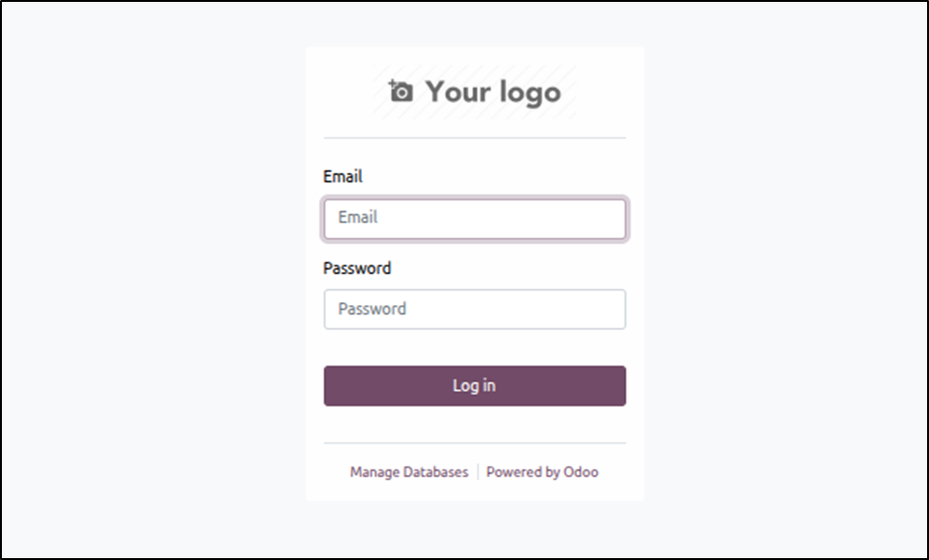Screen dimensions: 929x560
Task: Click the Email field label
Action: click(x=343, y=177)
